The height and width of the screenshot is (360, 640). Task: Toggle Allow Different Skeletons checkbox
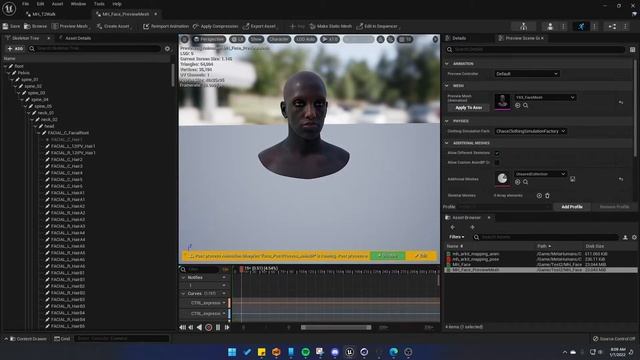(497, 153)
